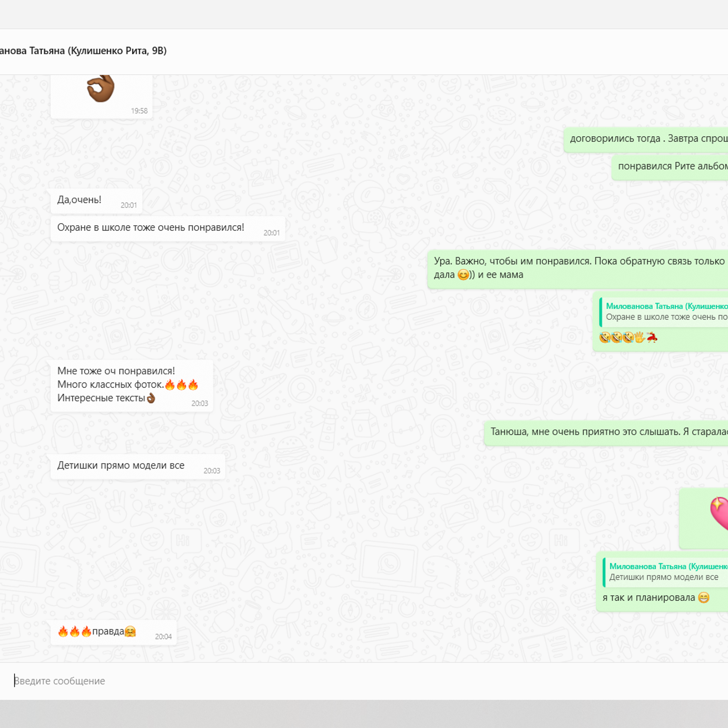This screenshot has width=728, height=728.
Task: Click the 20:04 timestamp on 'правда' message
Action: pyautogui.click(x=163, y=637)
